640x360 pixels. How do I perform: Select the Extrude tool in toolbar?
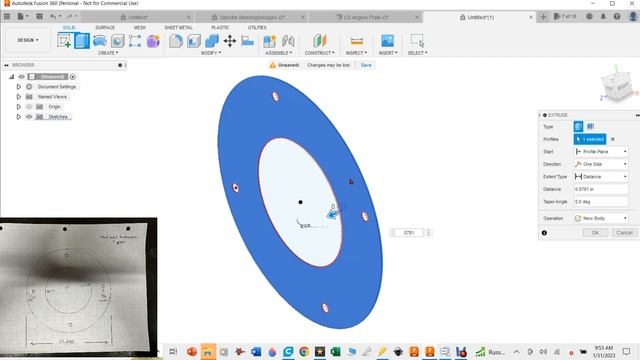coord(82,41)
